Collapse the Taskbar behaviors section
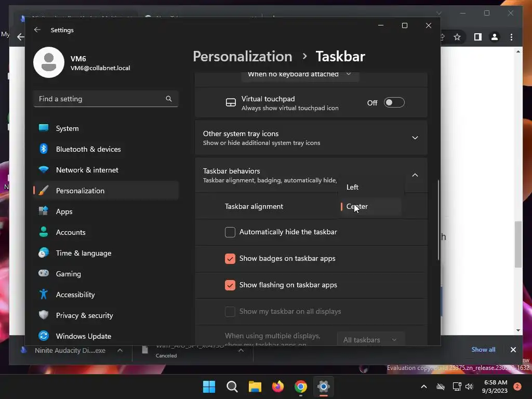This screenshot has height=399, width=532. tap(415, 175)
